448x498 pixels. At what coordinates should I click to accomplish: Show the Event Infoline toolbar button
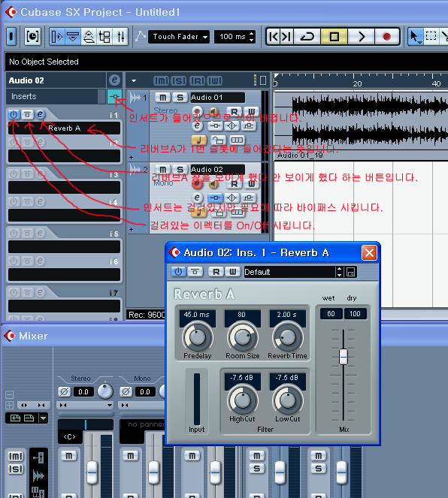pos(73,37)
